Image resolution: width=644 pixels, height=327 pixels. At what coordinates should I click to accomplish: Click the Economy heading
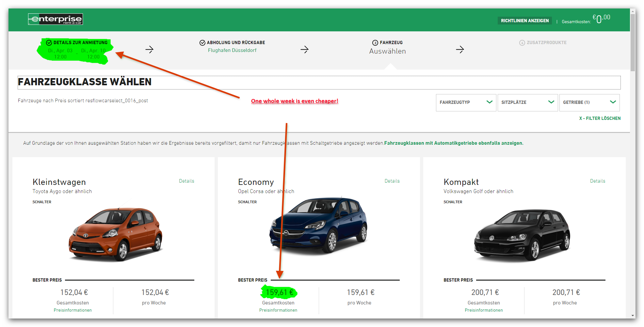[256, 182]
